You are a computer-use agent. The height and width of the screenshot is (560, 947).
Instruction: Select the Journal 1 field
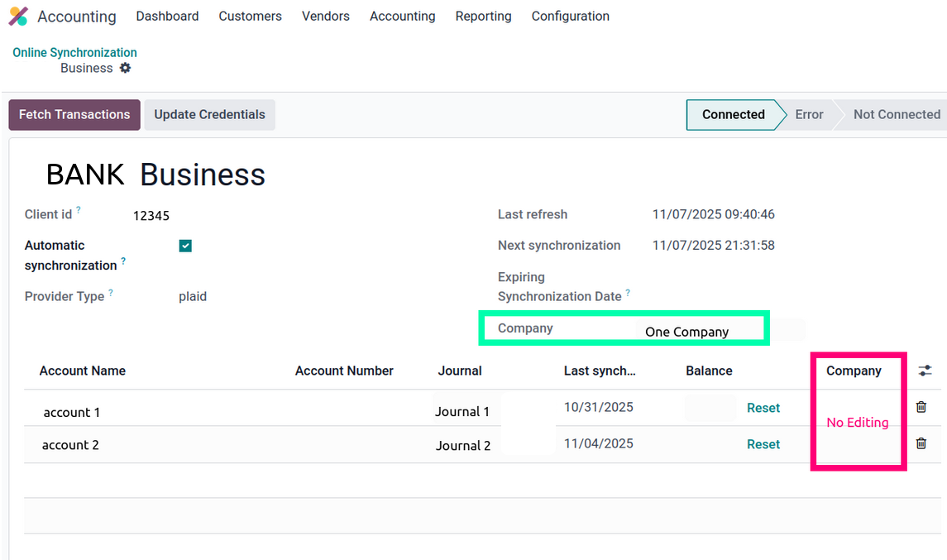[462, 411]
